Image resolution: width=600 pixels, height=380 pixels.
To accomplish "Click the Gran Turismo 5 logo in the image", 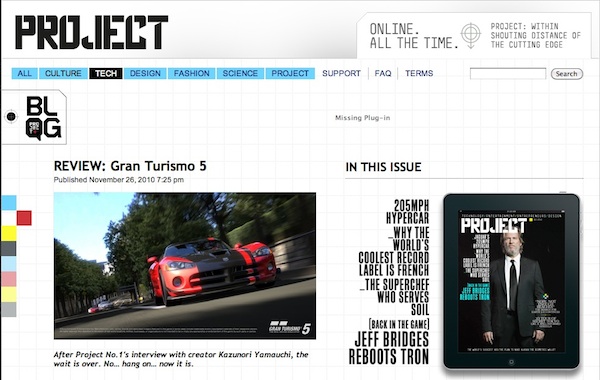I will 290,328.
